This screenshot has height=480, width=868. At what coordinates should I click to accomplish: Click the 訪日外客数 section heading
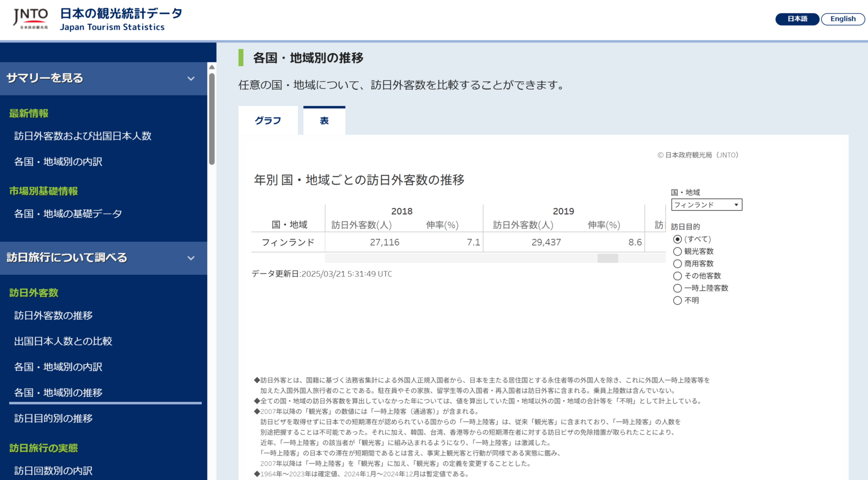click(x=34, y=293)
